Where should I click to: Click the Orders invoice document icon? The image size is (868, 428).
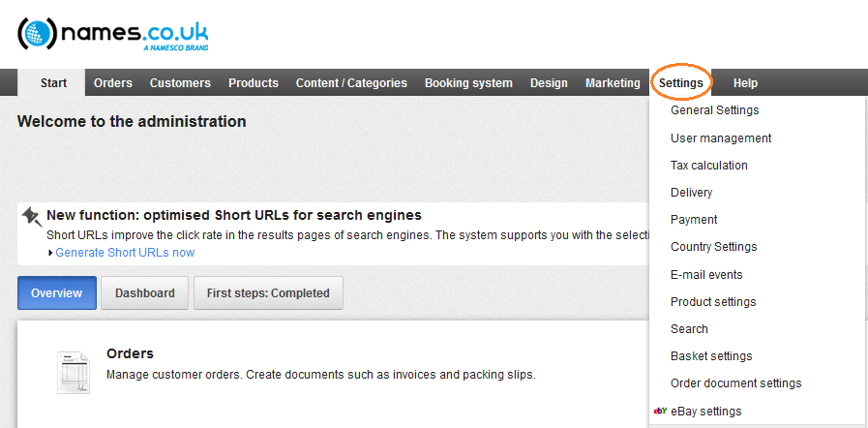point(74,373)
